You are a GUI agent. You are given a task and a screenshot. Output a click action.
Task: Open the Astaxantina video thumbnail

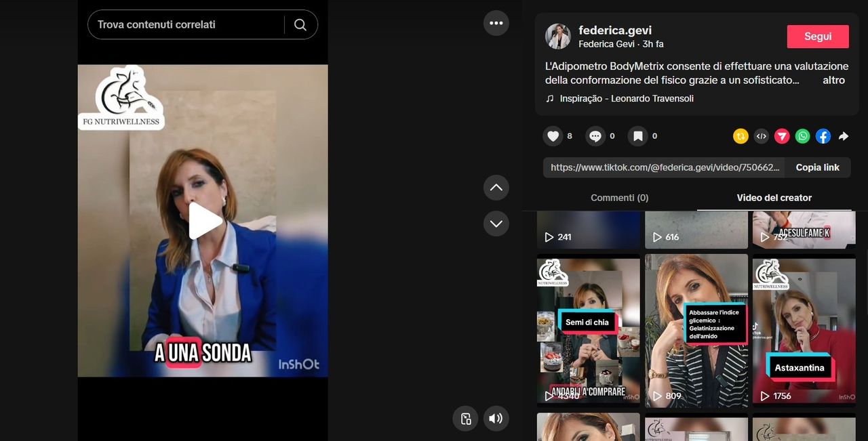804,330
